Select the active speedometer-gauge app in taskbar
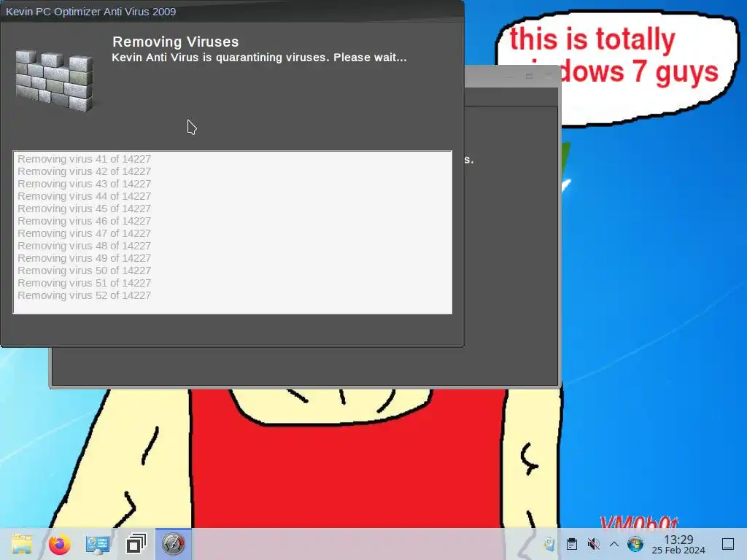This screenshot has height=560, width=747. [x=174, y=544]
